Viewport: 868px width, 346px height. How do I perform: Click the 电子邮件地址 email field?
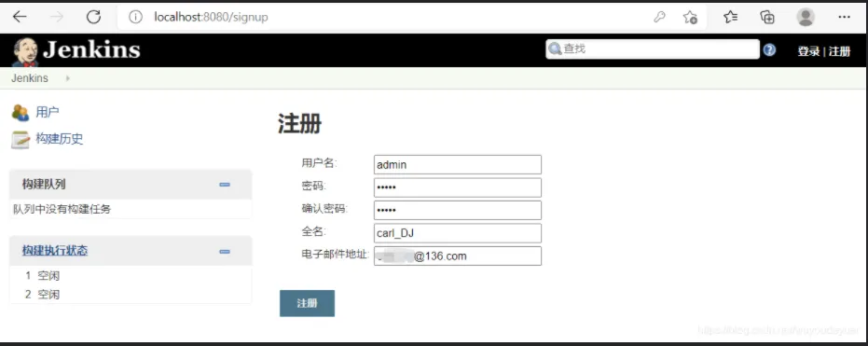[457, 256]
